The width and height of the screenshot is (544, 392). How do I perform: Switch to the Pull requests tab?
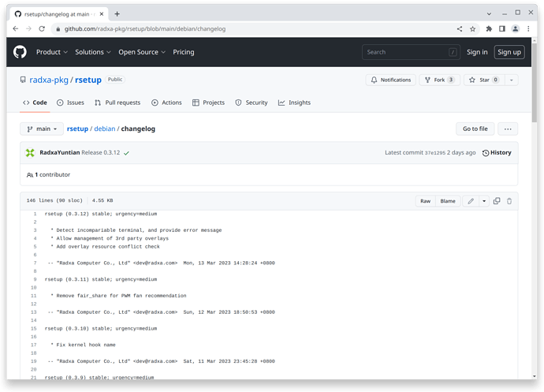117,103
